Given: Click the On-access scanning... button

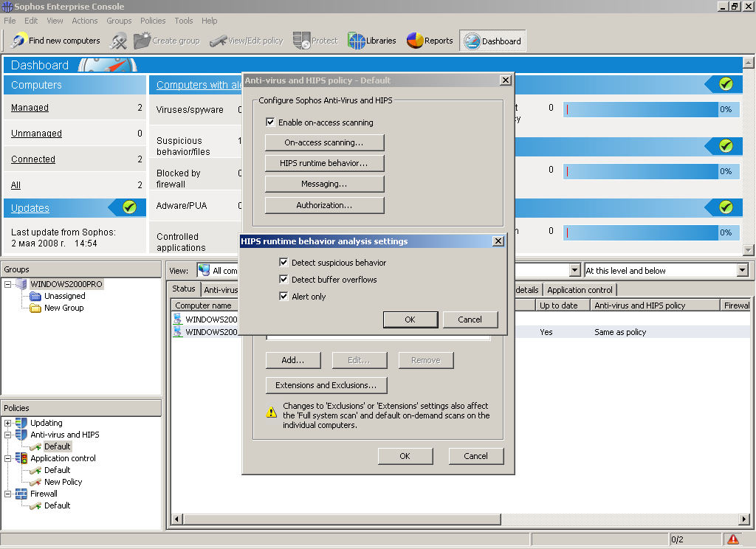Looking at the screenshot, I should (325, 142).
